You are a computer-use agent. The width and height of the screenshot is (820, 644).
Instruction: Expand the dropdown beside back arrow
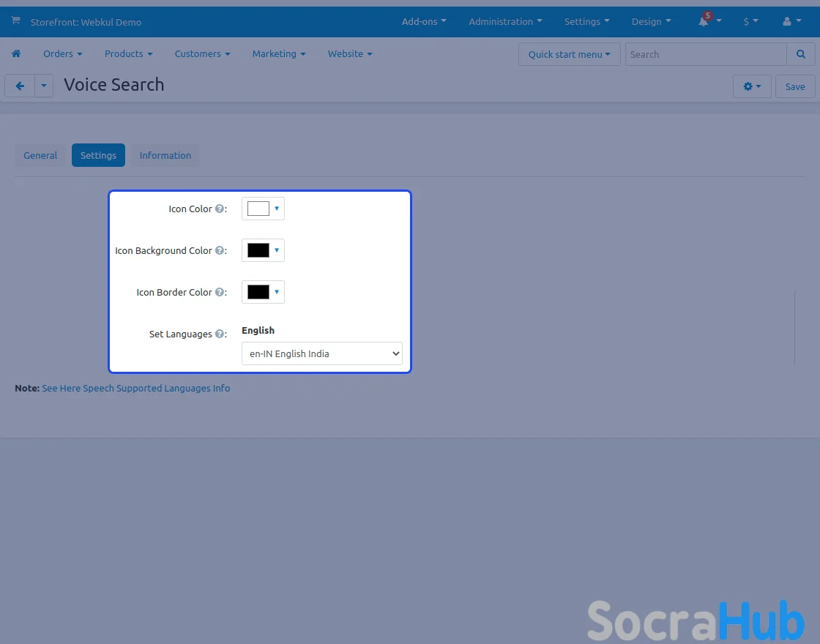(44, 86)
